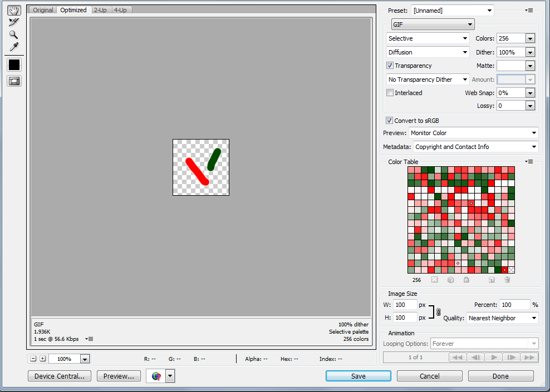Go to first animation frame

pos(458,358)
